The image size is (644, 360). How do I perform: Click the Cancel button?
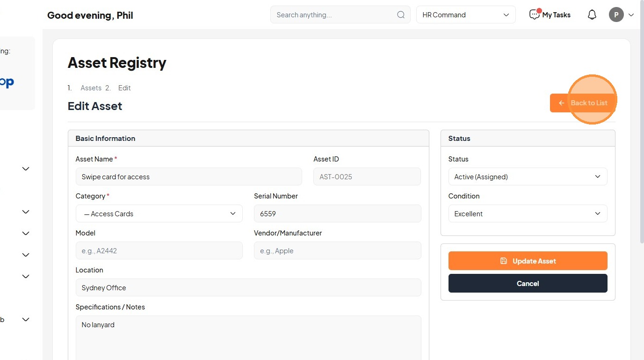528,283
